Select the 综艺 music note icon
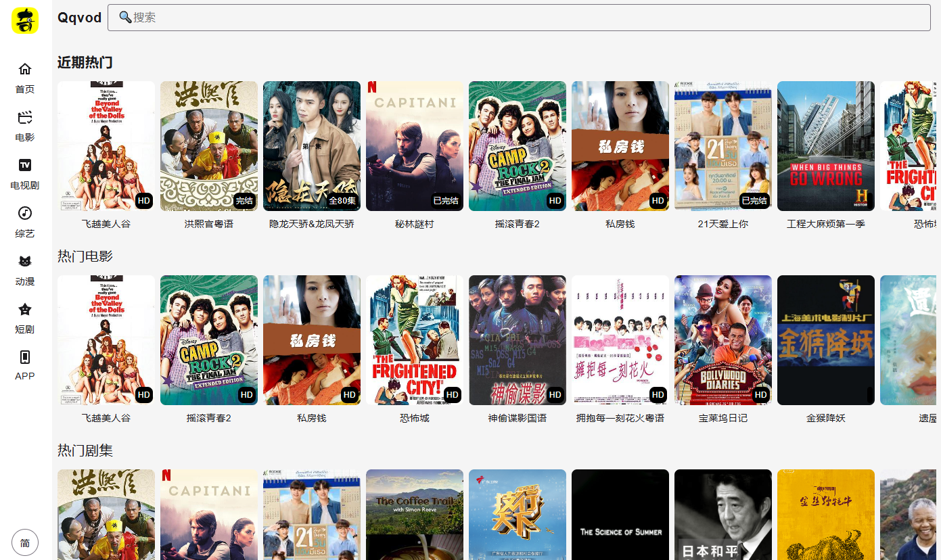This screenshot has height=560, width=941. click(25, 213)
